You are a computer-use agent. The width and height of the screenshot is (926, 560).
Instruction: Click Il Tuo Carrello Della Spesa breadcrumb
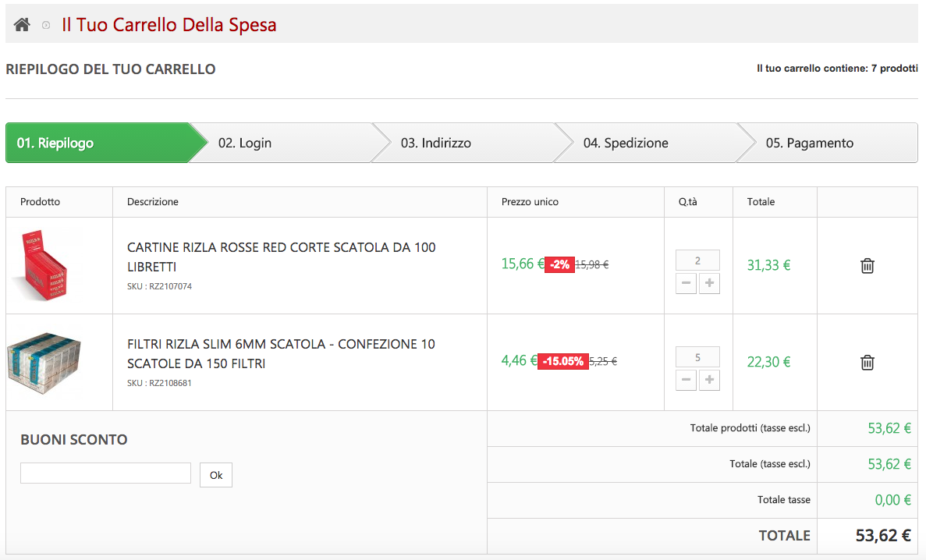pos(169,25)
